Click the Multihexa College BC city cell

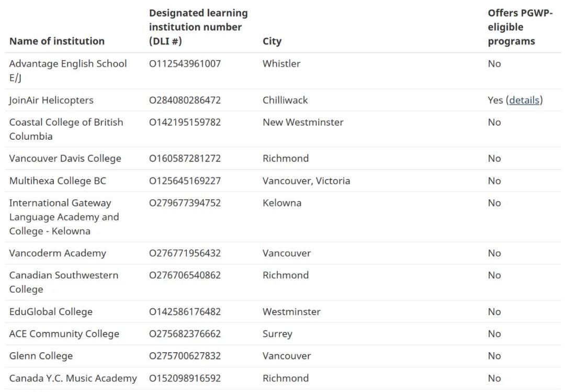(306, 181)
